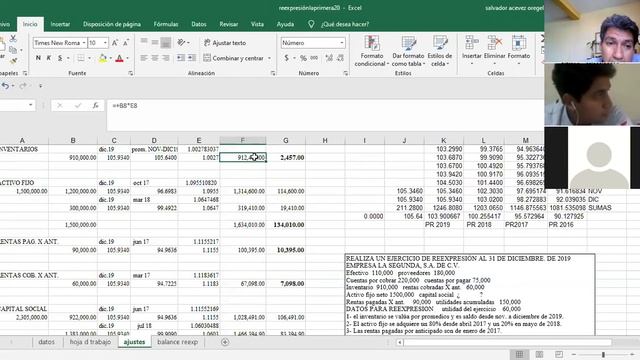Cut selection with the scissors icon

pos(13,39)
